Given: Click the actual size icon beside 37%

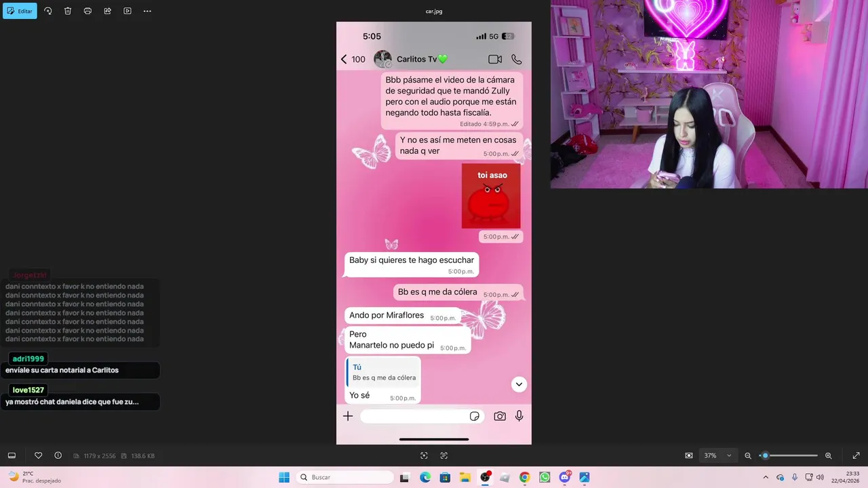Looking at the screenshot, I should [689, 455].
